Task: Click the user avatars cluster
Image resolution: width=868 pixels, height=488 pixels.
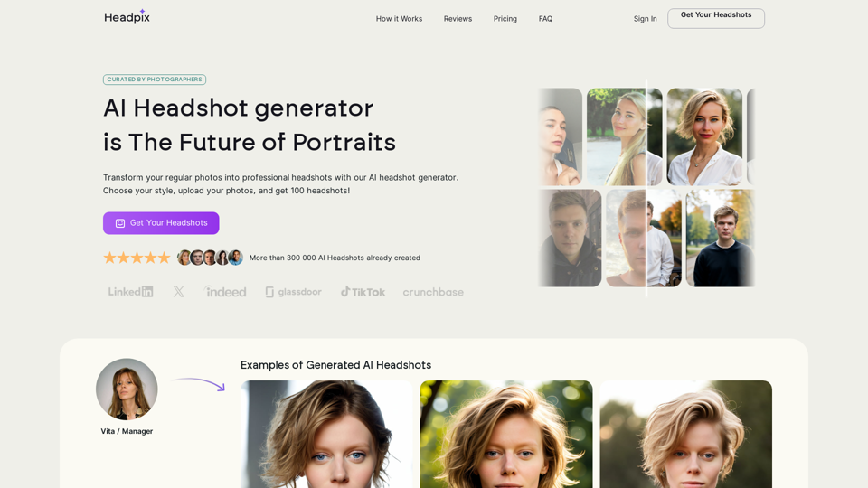Action: (x=210, y=258)
